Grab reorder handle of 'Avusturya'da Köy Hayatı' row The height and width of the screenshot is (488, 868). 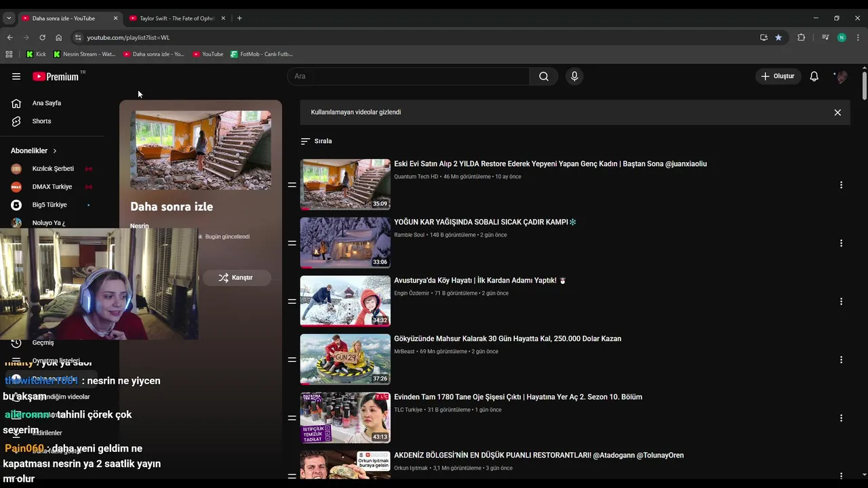(x=292, y=302)
